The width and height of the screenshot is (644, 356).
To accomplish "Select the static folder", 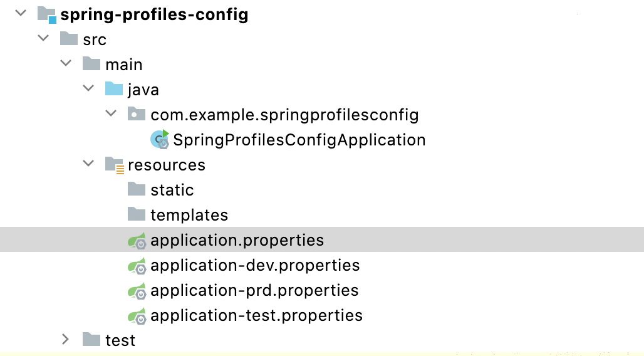I will point(172,191).
